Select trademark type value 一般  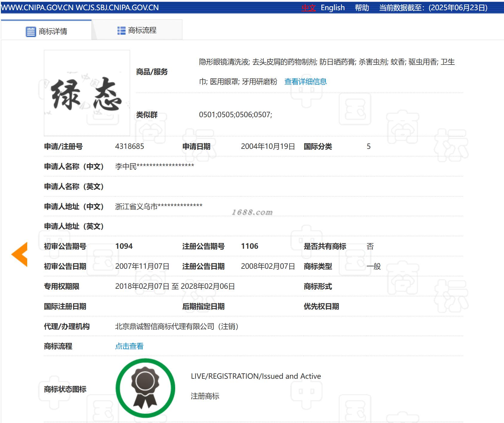374,266
